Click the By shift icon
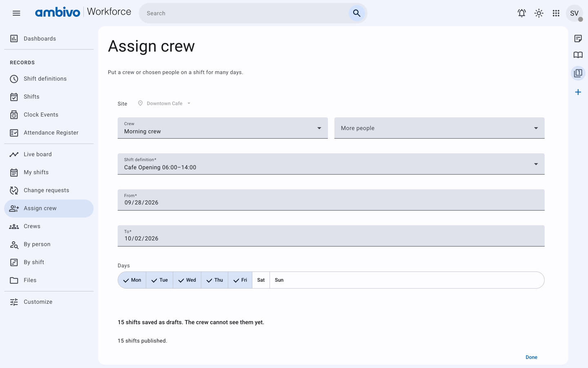 [14, 262]
